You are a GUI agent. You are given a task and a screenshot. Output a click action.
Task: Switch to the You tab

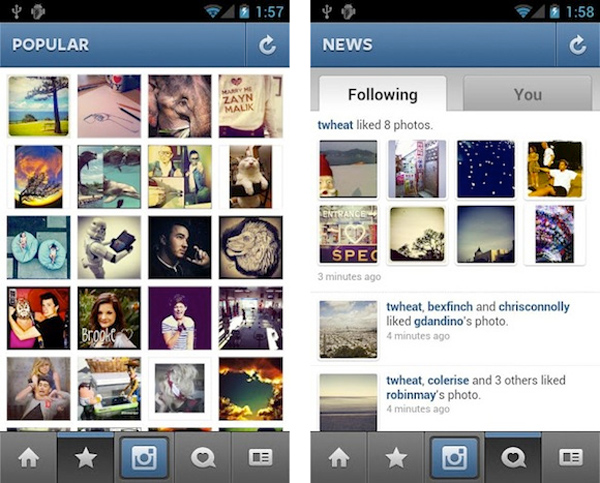point(528,94)
